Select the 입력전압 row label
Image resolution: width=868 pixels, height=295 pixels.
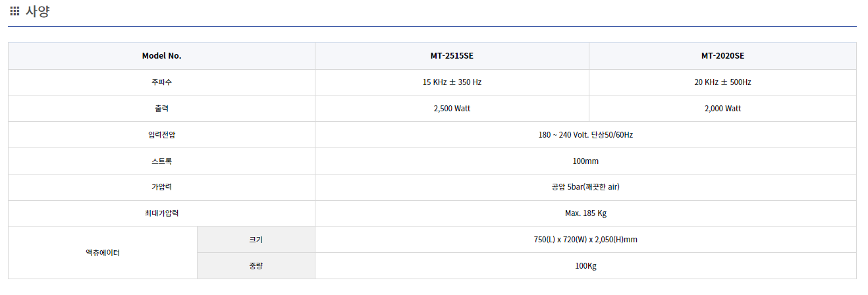pos(161,135)
